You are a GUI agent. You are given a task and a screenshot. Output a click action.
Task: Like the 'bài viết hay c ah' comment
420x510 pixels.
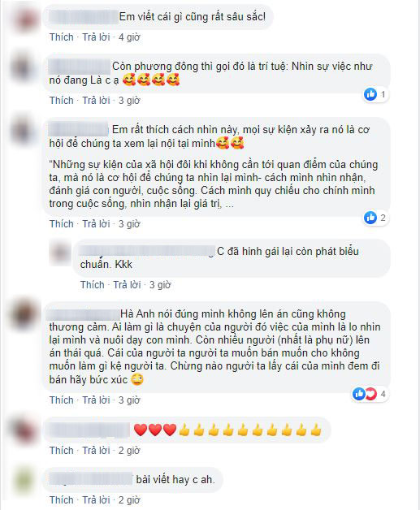[x=62, y=499]
